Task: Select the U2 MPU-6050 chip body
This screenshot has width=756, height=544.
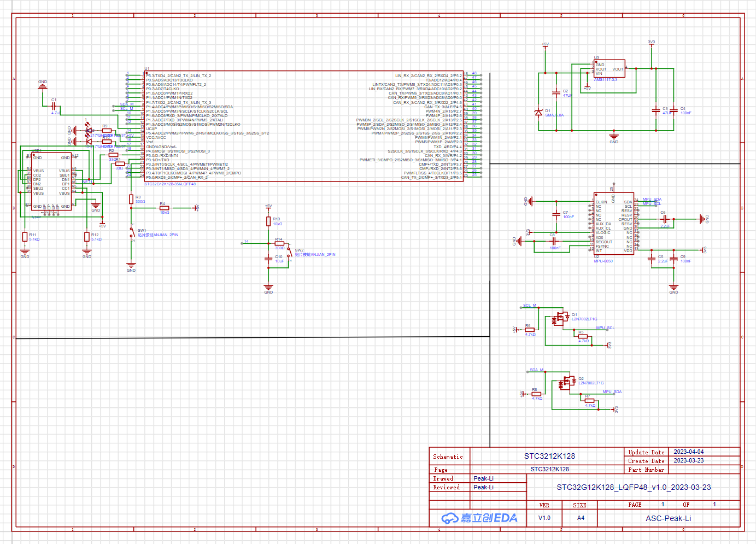Action: (x=614, y=223)
